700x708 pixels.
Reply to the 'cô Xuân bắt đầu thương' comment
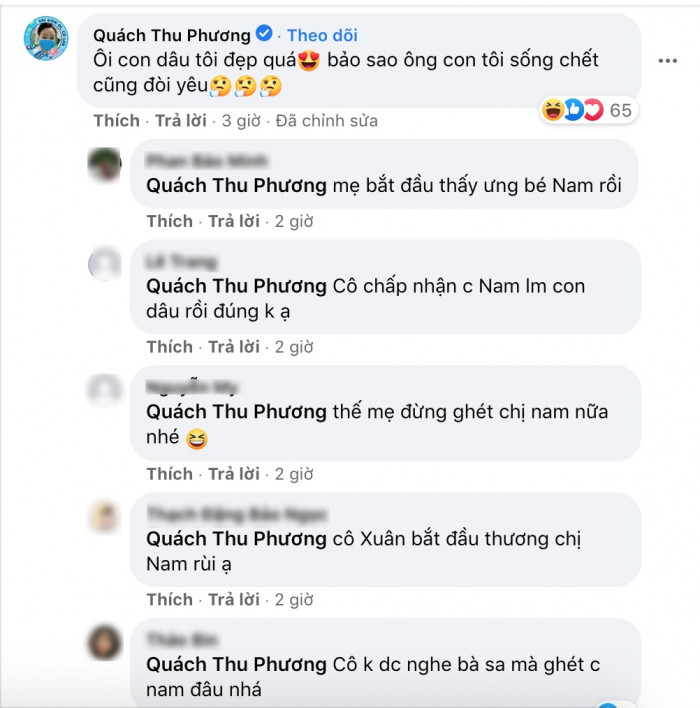point(234,600)
